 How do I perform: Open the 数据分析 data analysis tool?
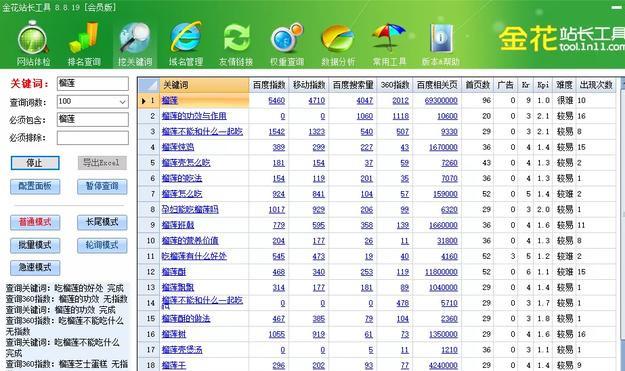point(338,44)
